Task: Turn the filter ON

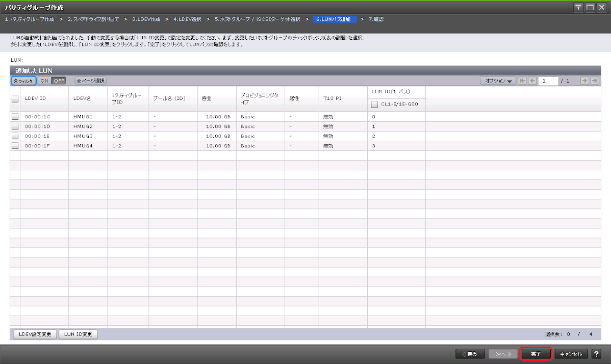Action: pyautogui.click(x=44, y=81)
